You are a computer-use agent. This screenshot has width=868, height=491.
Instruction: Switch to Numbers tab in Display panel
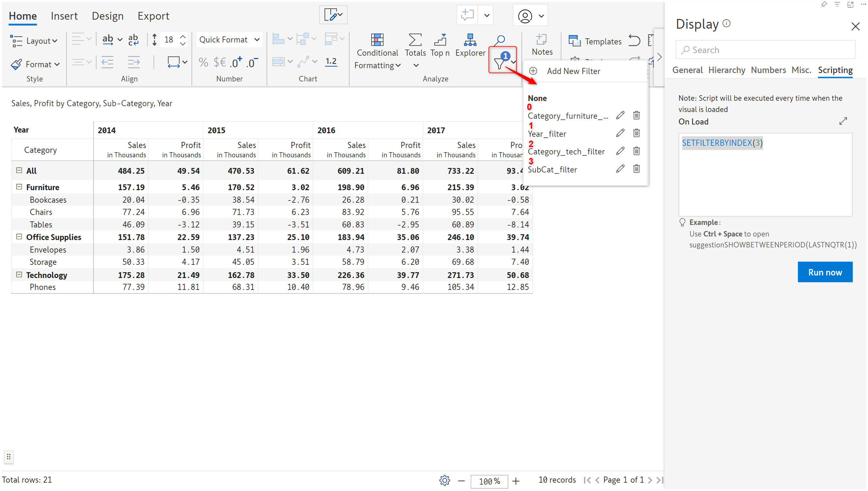coord(768,70)
